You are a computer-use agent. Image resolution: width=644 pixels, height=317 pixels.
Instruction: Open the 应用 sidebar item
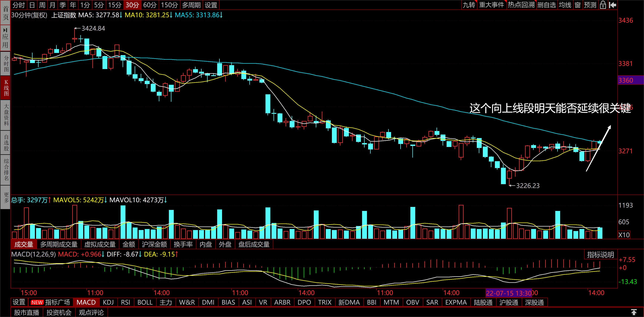click(x=5, y=38)
